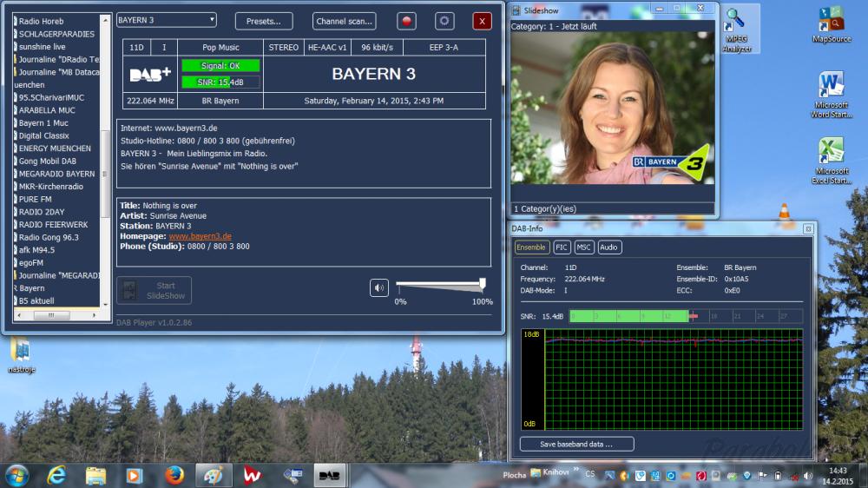Start a Channel scan...
Viewport: 868px width, 488px height.
pyautogui.click(x=345, y=21)
